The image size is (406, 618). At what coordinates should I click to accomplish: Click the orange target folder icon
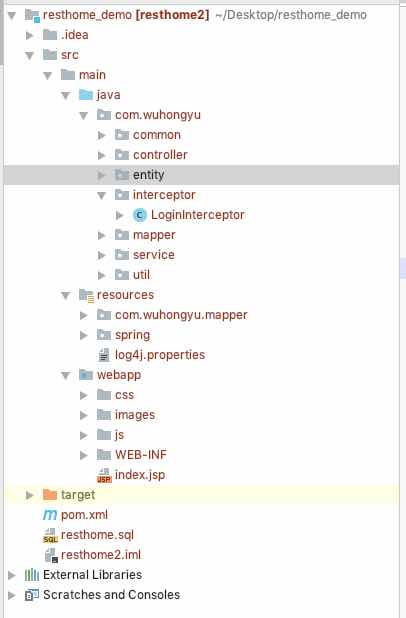click(50, 495)
